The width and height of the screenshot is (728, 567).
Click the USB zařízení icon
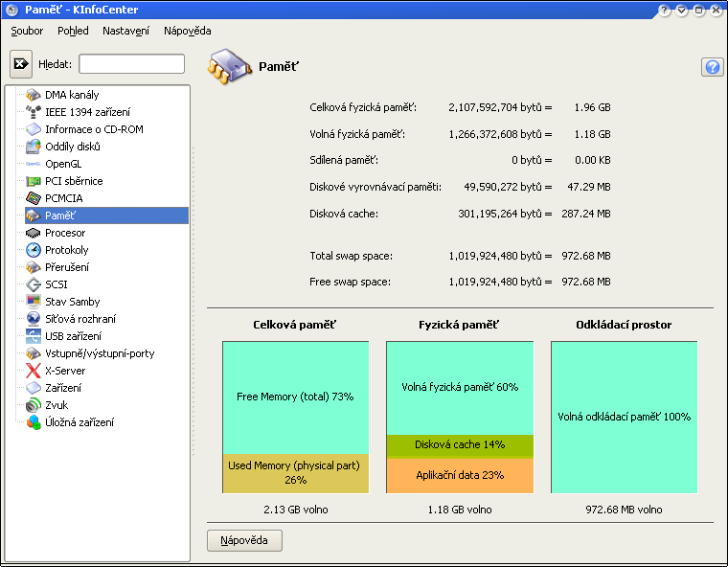pos(34,336)
